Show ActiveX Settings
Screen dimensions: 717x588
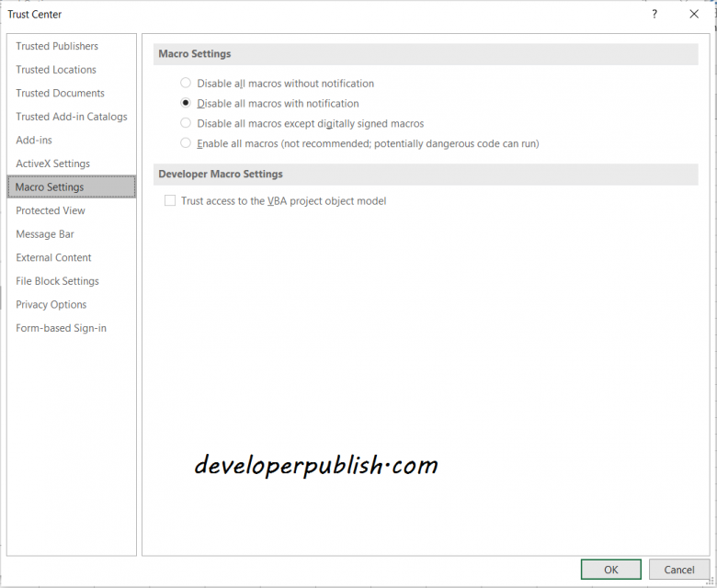click(53, 164)
